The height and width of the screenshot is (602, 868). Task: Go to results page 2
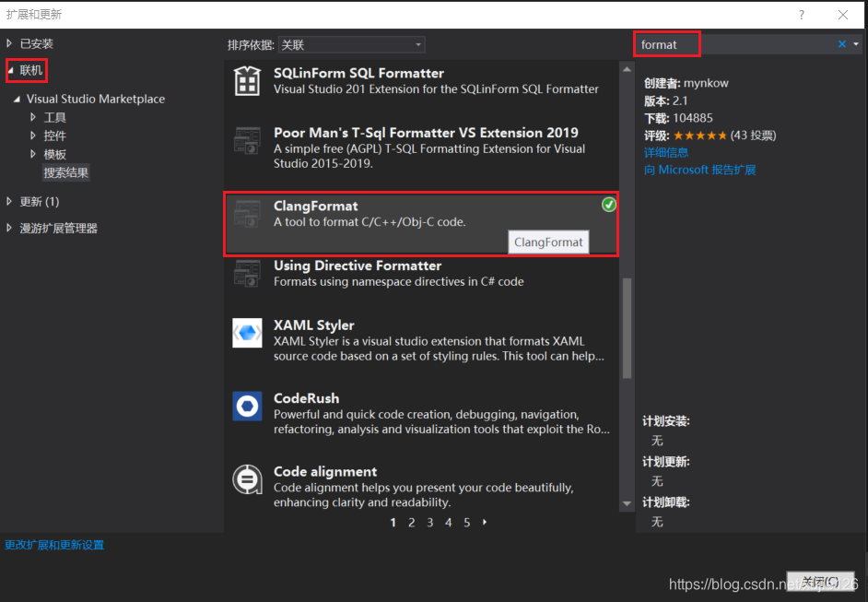click(411, 522)
